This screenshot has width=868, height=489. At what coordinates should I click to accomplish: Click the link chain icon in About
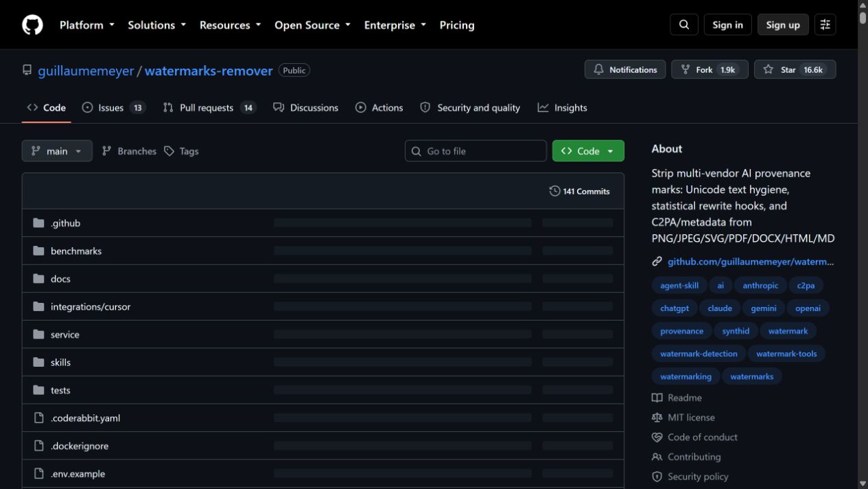click(657, 262)
